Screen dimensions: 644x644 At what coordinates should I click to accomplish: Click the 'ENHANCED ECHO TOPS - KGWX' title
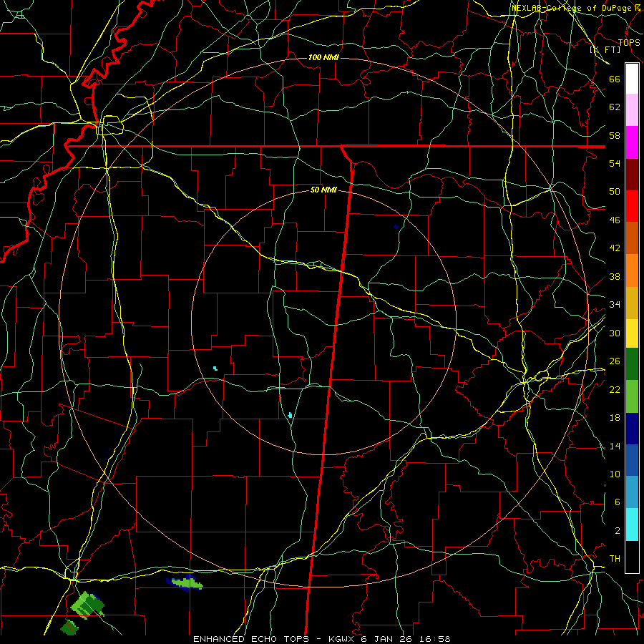coord(275,639)
